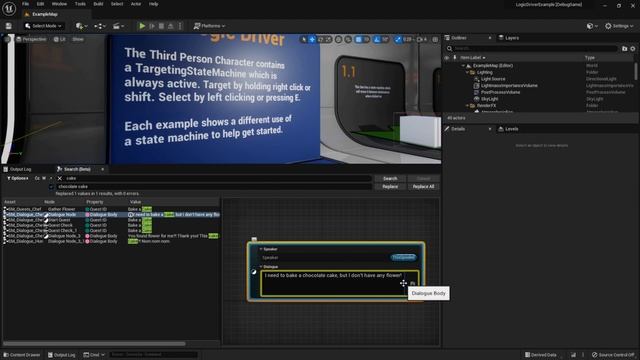Maximize or restore viewport layout
Image resolution: width=640 pixels, height=360 pixels.
click(x=435, y=39)
